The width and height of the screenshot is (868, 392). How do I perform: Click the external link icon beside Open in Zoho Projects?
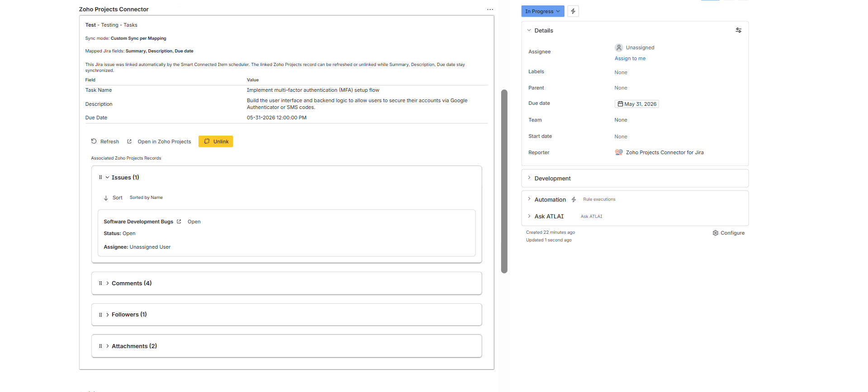coord(129,142)
